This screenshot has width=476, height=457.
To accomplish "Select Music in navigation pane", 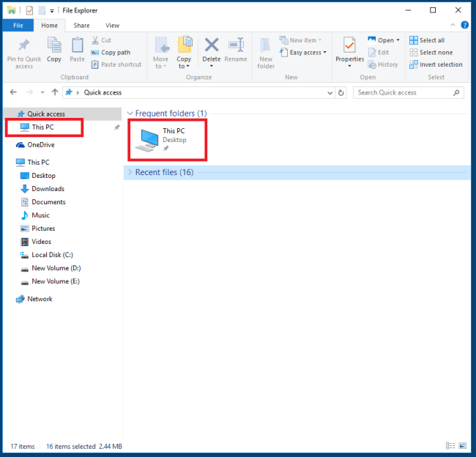I will (x=34, y=215).
